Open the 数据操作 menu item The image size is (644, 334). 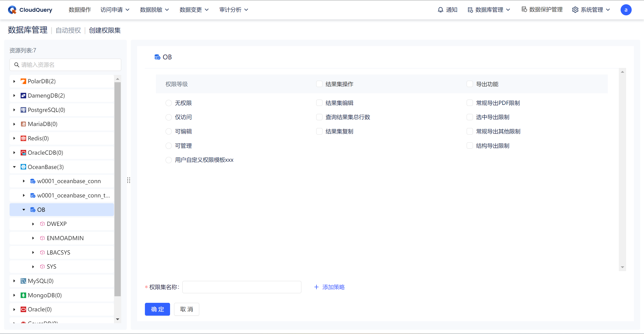(x=80, y=10)
